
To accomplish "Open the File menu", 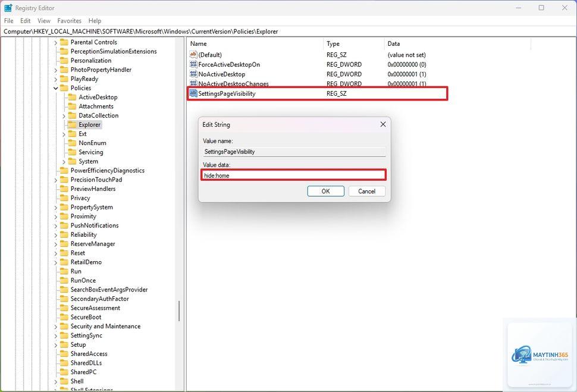I will [8, 21].
